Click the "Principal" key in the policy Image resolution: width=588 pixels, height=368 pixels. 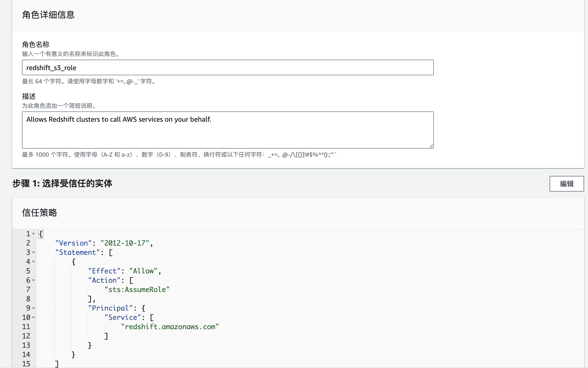tap(110, 308)
